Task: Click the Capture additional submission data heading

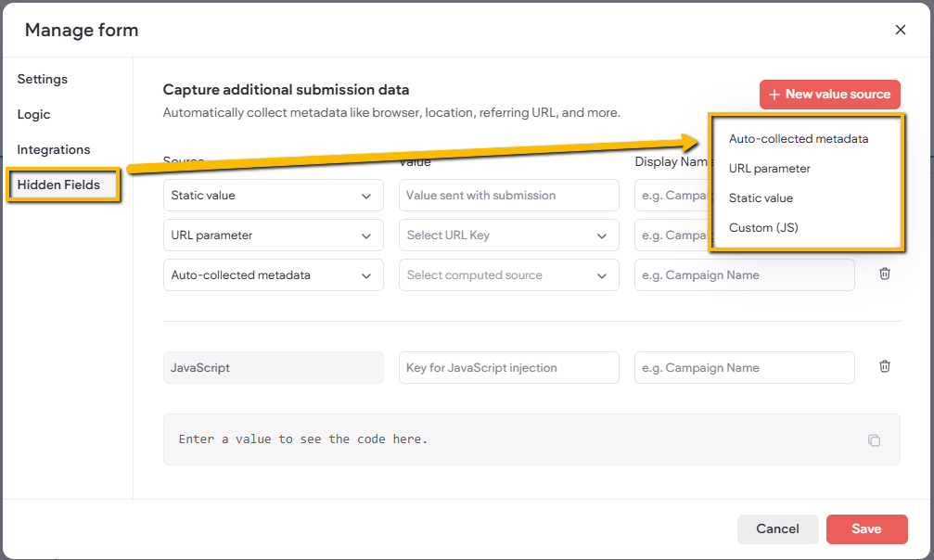Action: [x=286, y=90]
